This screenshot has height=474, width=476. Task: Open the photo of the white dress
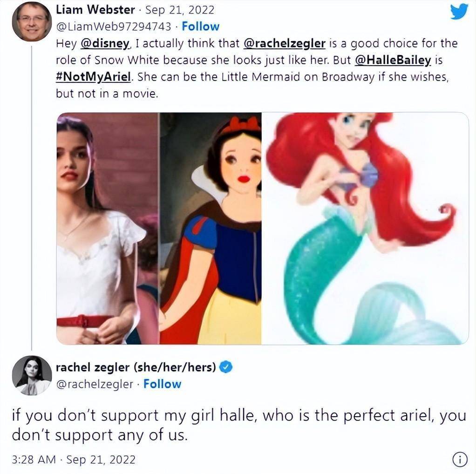[x=107, y=229]
